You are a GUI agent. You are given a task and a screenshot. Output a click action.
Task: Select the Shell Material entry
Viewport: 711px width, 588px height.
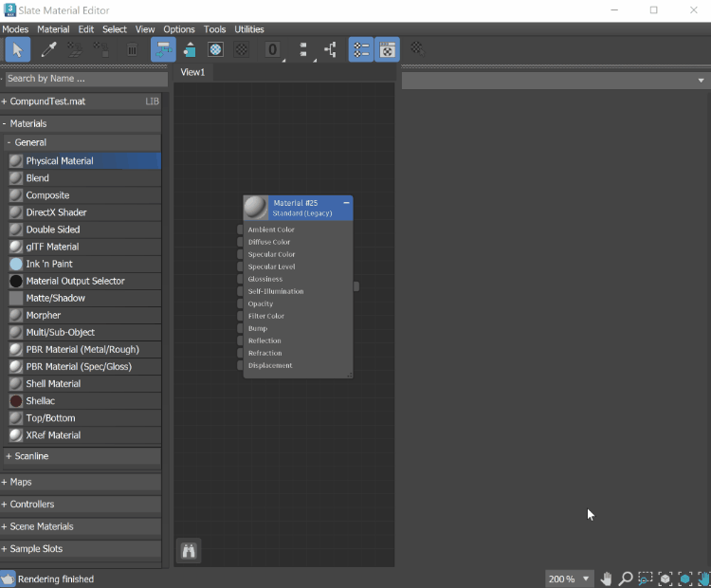click(84, 384)
